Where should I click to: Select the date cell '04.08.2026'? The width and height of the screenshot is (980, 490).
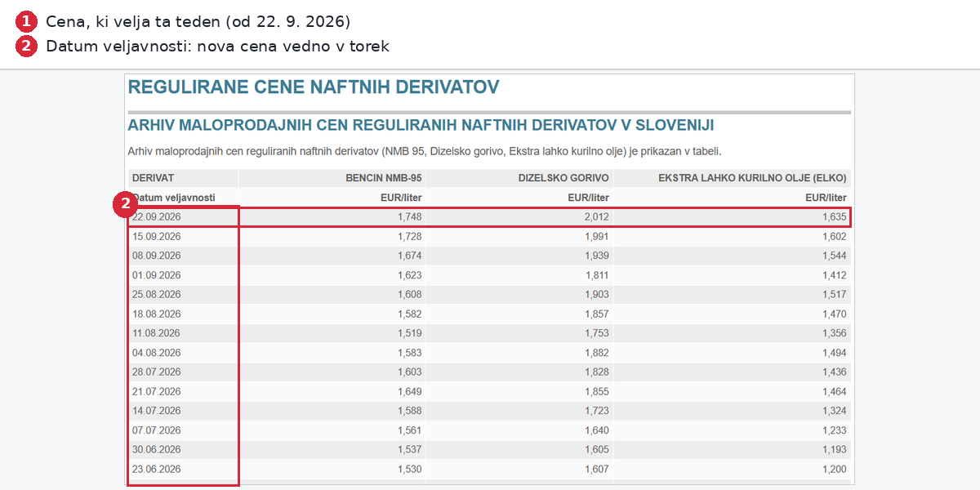tap(157, 353)
